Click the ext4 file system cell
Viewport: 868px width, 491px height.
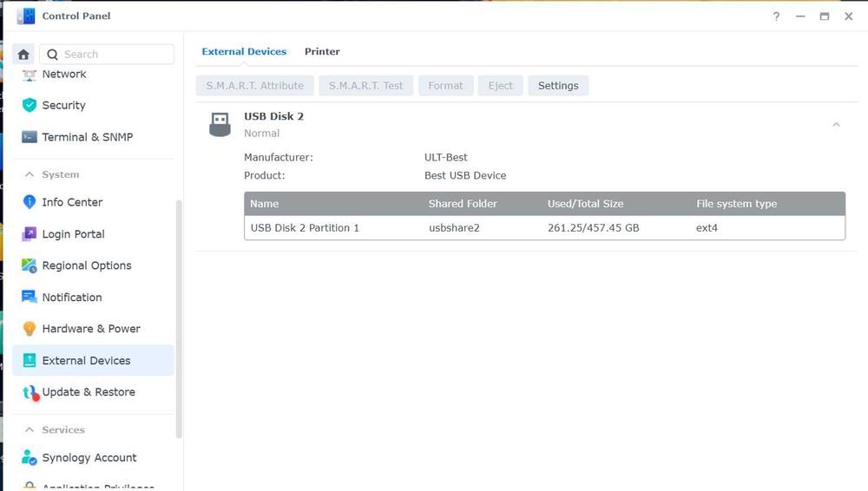(x=707, y=227)
